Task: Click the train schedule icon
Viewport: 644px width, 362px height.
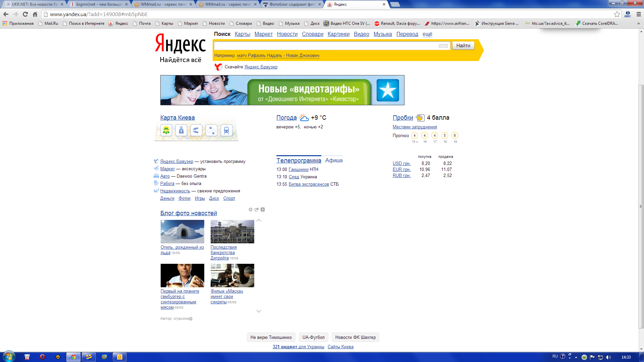Action: [226, 130]
